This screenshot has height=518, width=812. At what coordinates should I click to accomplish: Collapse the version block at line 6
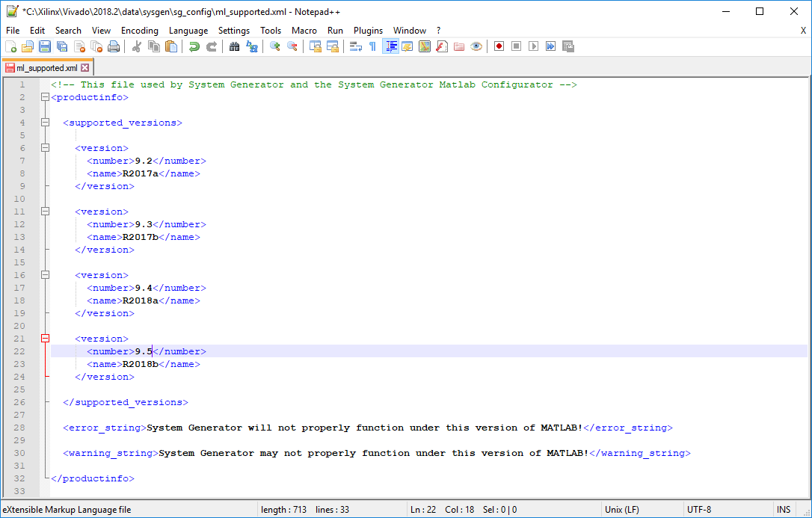tap(45, 147)
